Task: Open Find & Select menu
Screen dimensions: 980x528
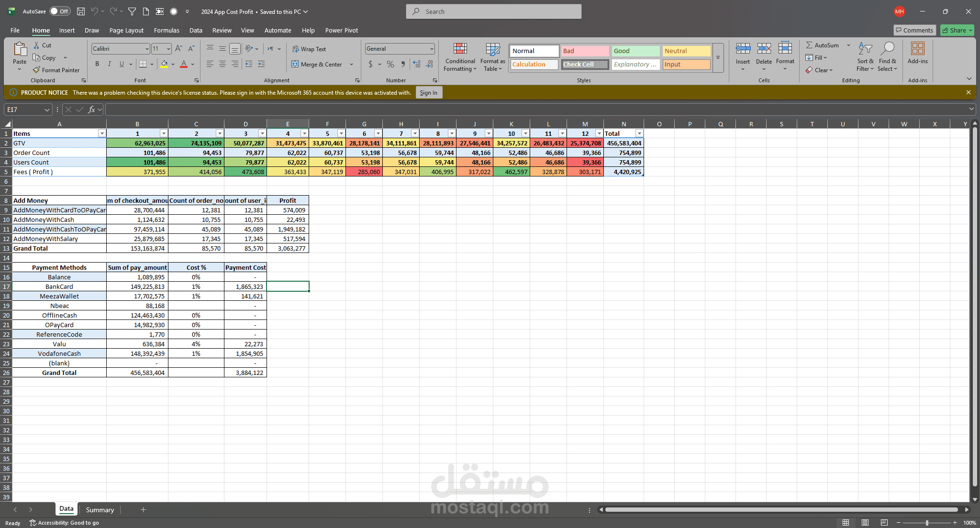Action: click(x=888, y=57)
